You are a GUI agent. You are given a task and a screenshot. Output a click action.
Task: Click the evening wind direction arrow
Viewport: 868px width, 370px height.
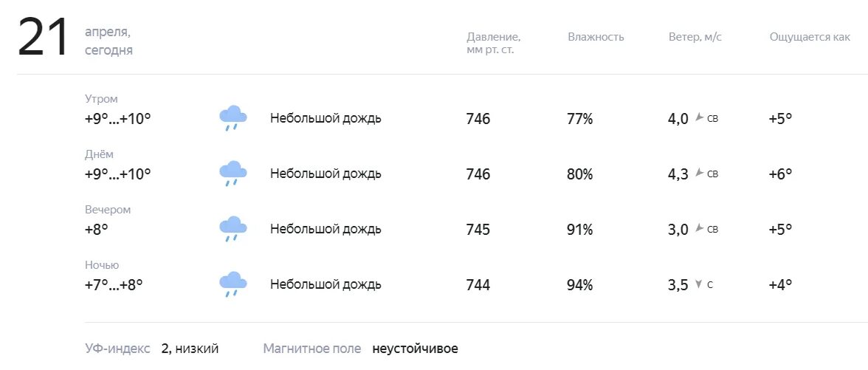[x=699, y=228]
